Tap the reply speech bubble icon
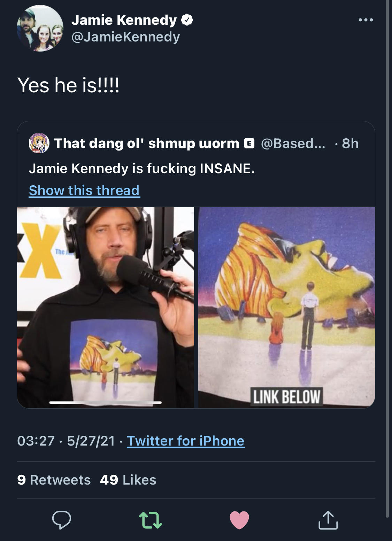Screen dimensions: 392x541 (62, 520)
